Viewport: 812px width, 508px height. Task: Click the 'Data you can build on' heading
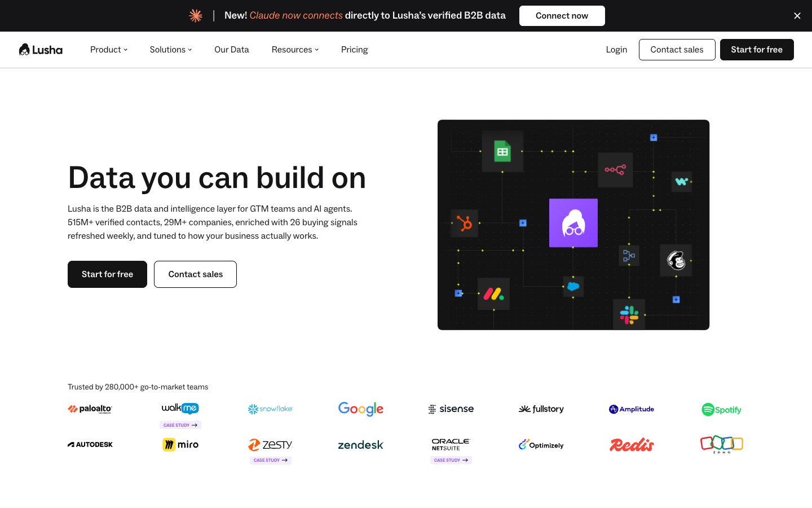tap(217, 178)
